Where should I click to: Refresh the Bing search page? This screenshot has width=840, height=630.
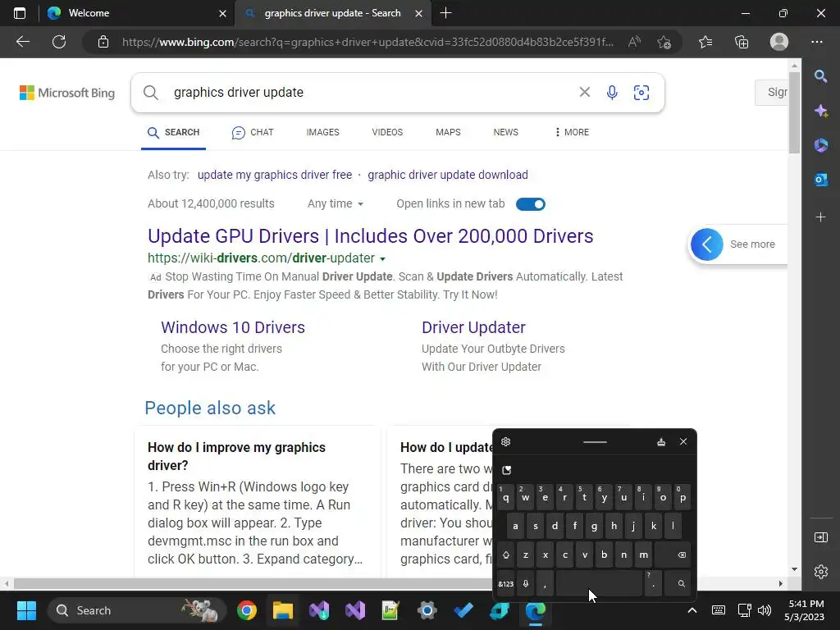(59, 42)
